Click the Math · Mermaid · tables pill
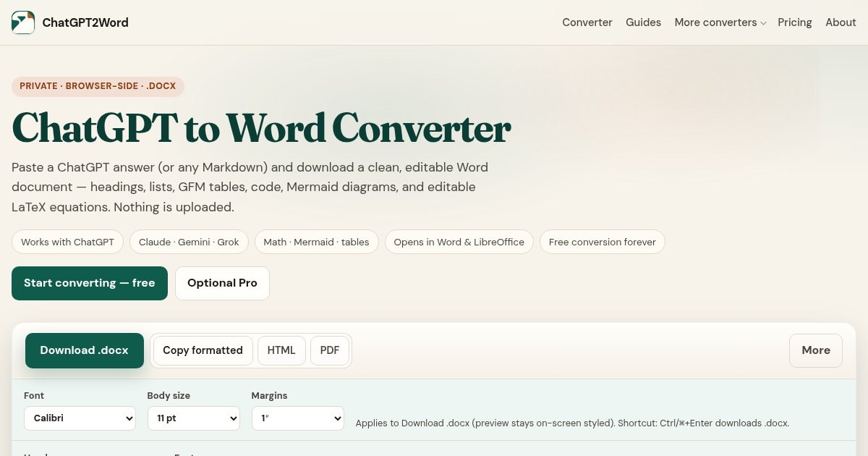The image size is (868, 456). (x=316, y=242)
